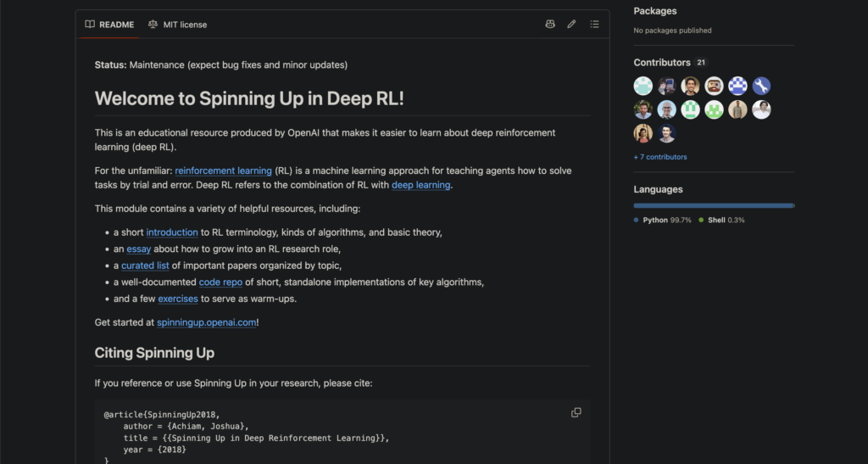The width and height of the screenshot is (868, 464).
Task: Switch to the MIT license tab
Action: tap(178, 25)
